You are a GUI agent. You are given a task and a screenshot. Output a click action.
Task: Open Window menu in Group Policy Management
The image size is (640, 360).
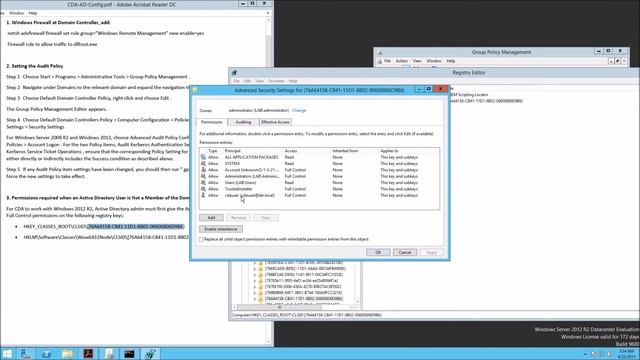tap(433, 61)
